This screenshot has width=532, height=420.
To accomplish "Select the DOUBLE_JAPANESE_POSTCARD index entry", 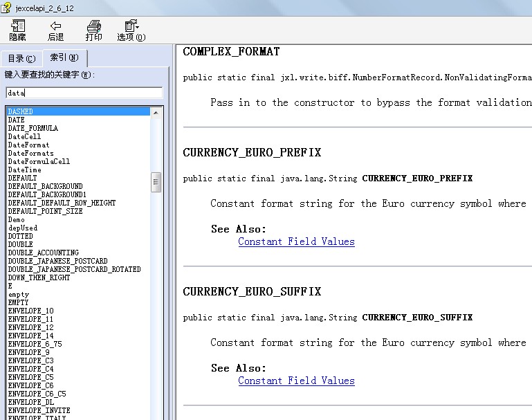I will click(x=57, y=262).
